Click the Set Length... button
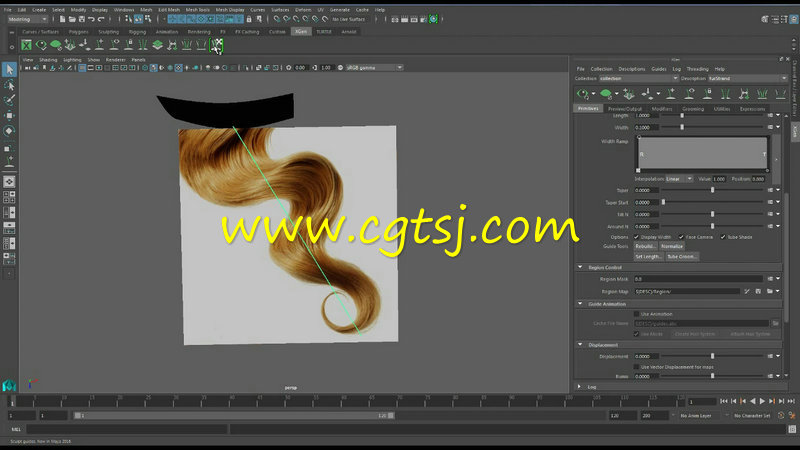This screenshot has width=800, height=450. [x=648, y=257]
